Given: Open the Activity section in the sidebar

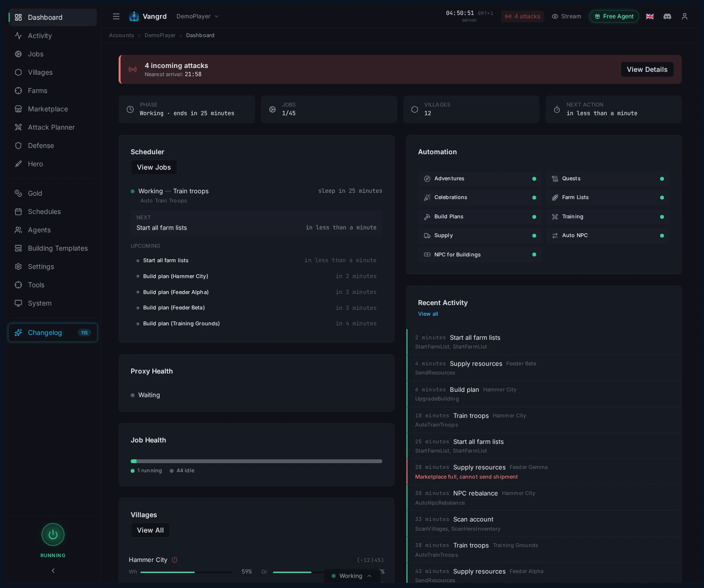Looking at the screenshot, I should coord(40,36).
